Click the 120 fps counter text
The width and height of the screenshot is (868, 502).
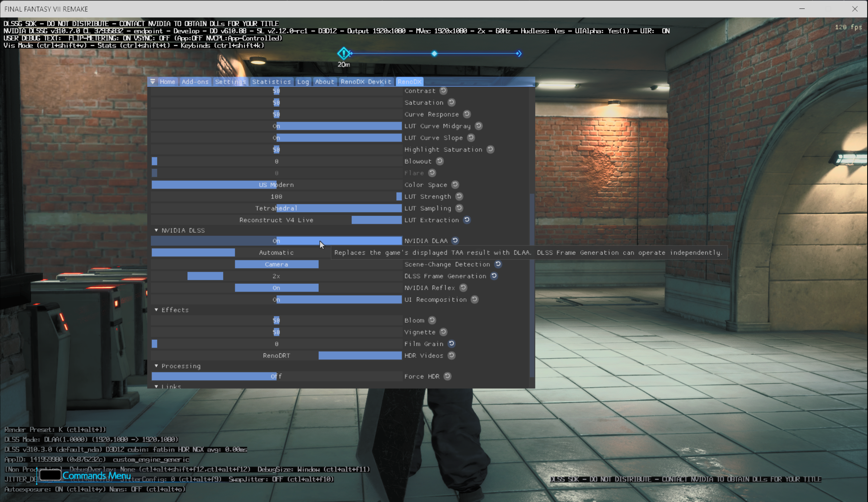point(848,27)
